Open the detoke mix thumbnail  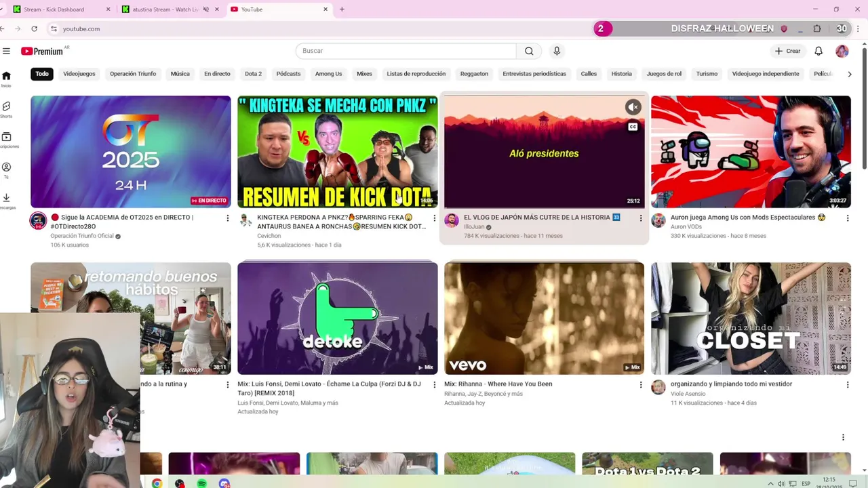click(338, 318)
